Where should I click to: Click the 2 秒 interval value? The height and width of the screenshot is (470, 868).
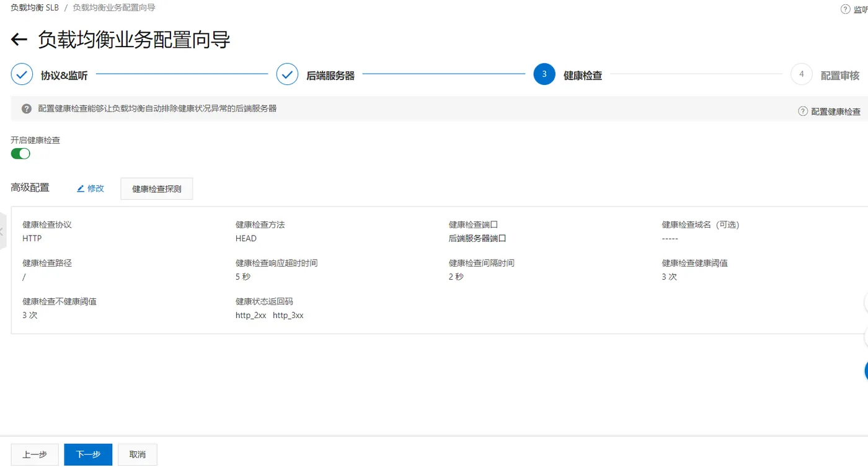tap(456, 277)
